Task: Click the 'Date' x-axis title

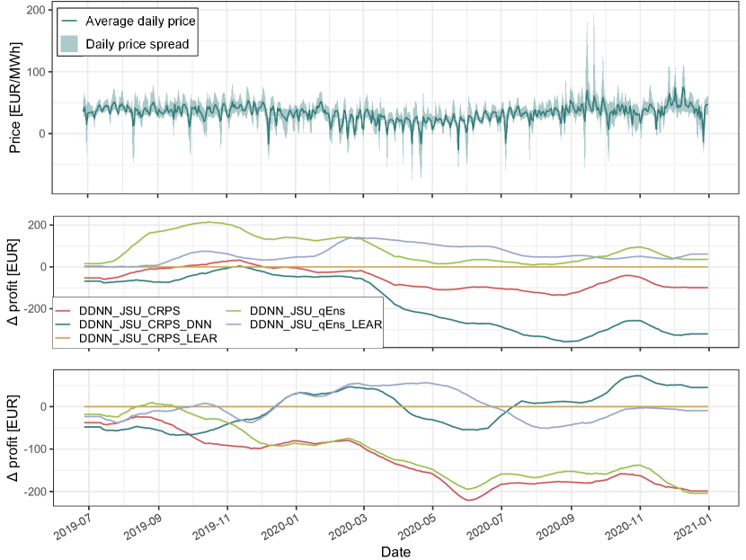Action: [x=395, y=552]
